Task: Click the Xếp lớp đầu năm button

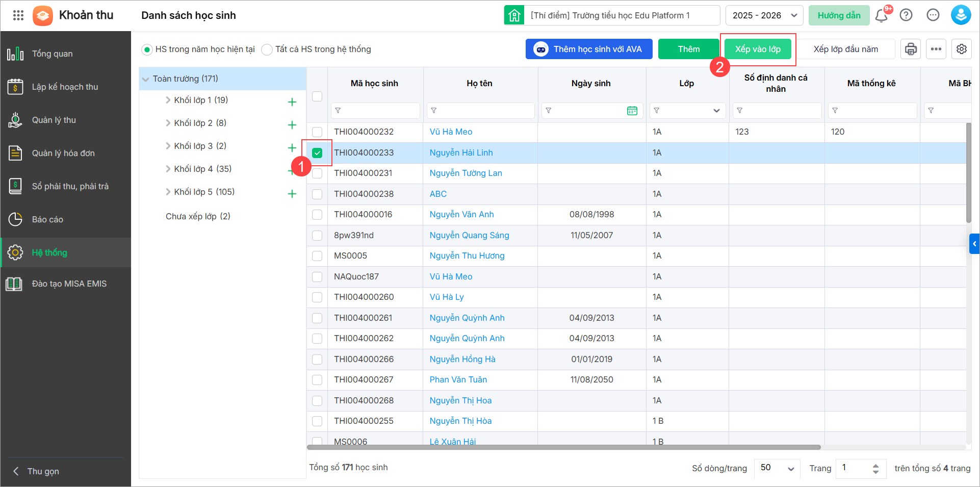Action: [845, 49]
